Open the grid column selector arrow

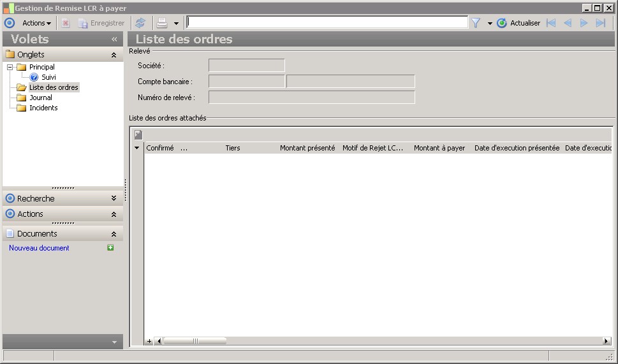tap(136, 148)
